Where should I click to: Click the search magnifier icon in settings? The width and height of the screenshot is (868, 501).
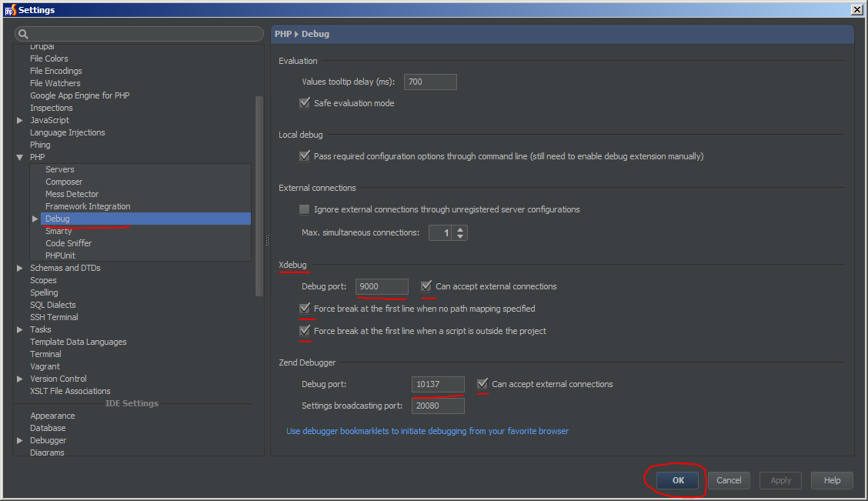tap(23, 34)
